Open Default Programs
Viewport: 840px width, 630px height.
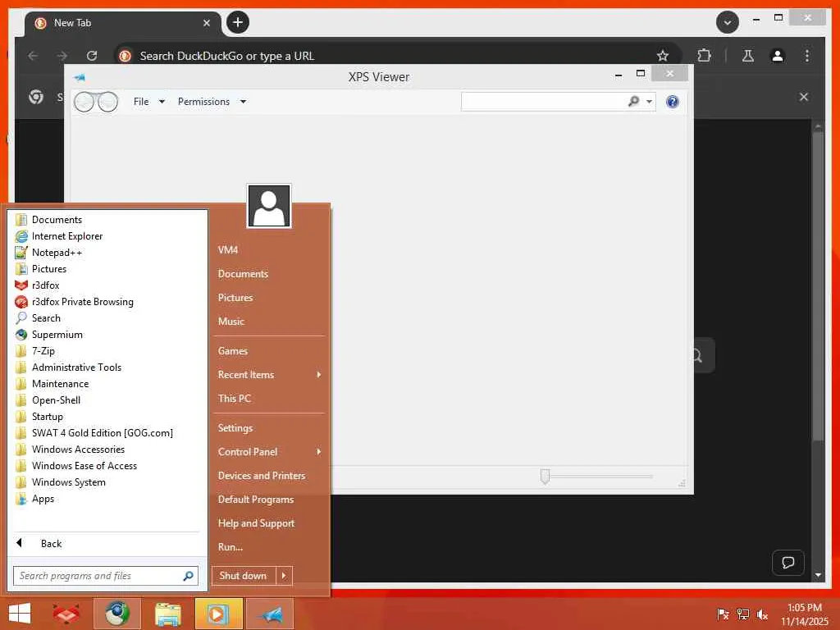coord(256,500)
